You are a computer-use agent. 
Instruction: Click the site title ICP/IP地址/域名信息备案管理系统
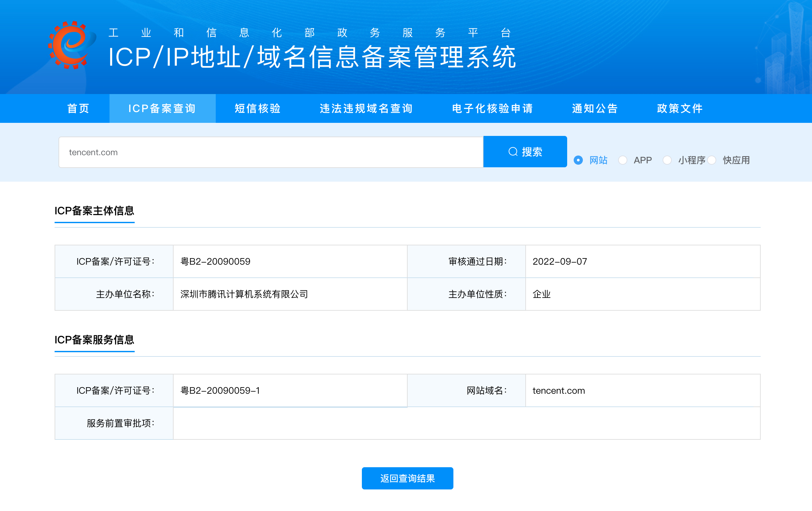coord(312,57)
